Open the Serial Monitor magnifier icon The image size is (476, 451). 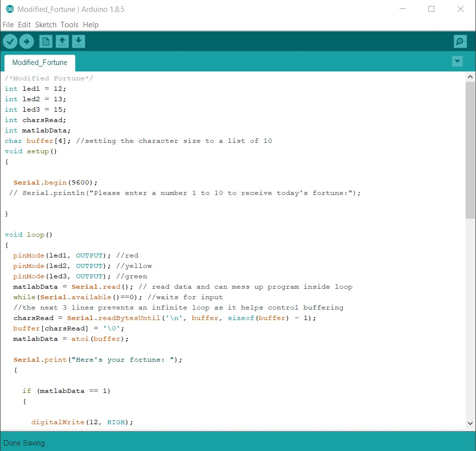pos(460,41)
